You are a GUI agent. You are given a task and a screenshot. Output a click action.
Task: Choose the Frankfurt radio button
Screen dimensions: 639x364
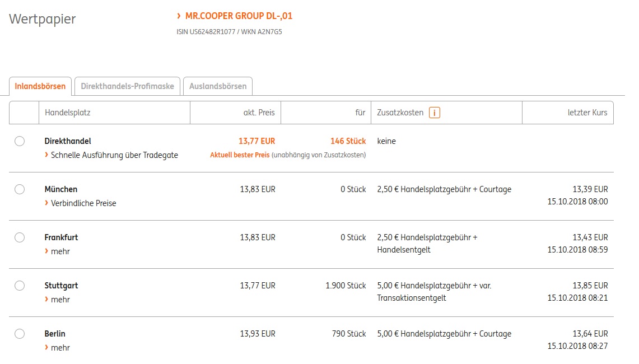(x=20, y=237)
